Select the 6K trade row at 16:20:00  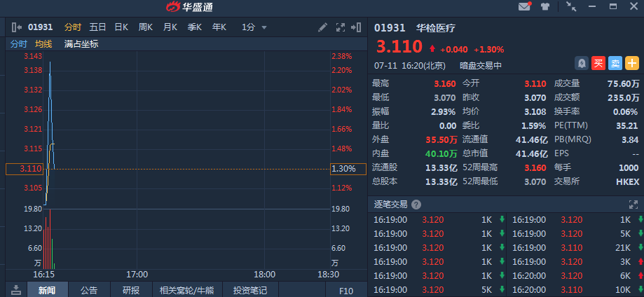pyautogui.click(x=577, y=276)
